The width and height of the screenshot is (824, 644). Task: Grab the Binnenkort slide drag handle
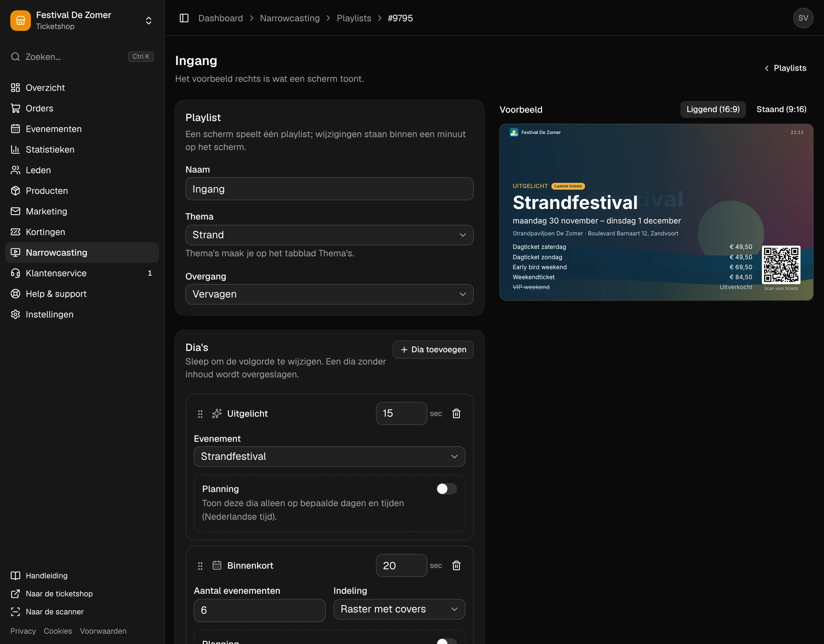coord(200,566)
